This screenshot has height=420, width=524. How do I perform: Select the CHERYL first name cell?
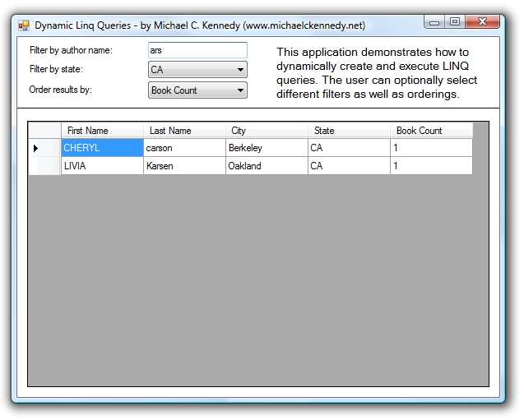pos(102,148)
